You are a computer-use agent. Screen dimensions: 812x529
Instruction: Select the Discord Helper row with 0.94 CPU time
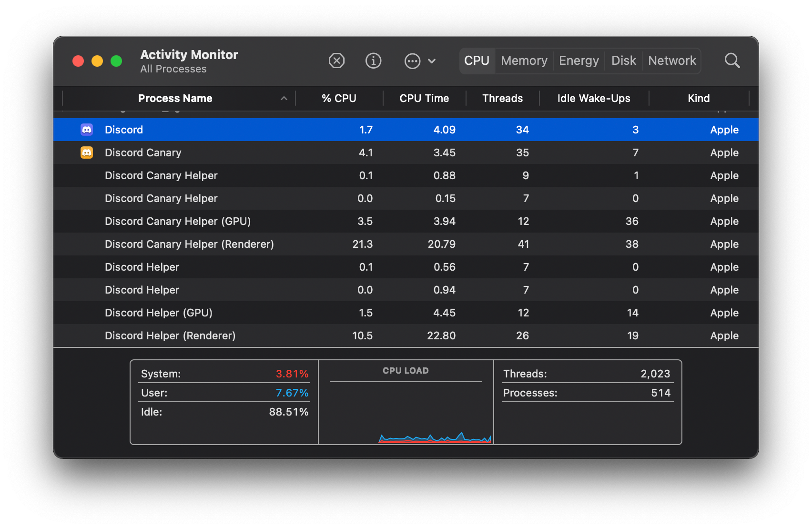(406, 290)
